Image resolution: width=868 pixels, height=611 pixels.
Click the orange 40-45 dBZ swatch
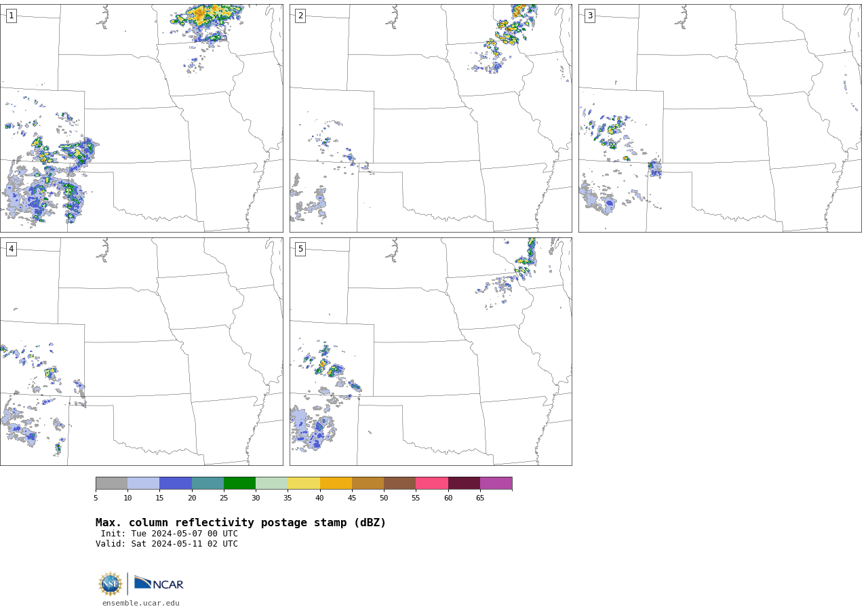pyautogui.click(x=336, y=483)
